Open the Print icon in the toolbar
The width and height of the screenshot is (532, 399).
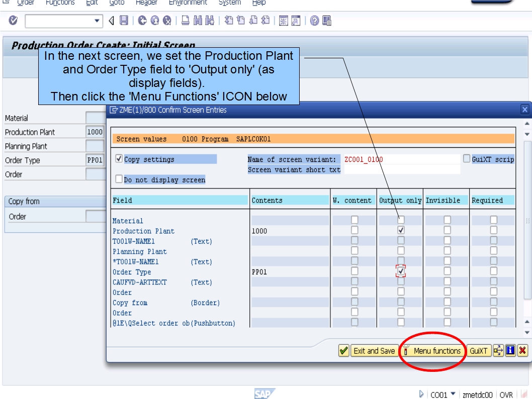185,21
